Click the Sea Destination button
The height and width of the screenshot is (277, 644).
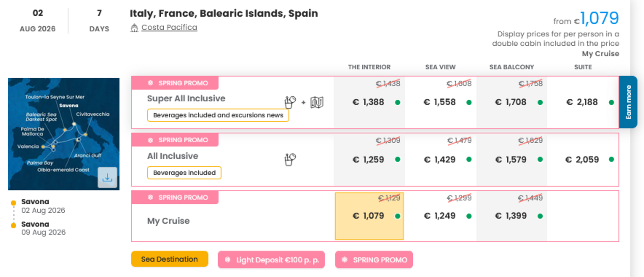(170, 259)
